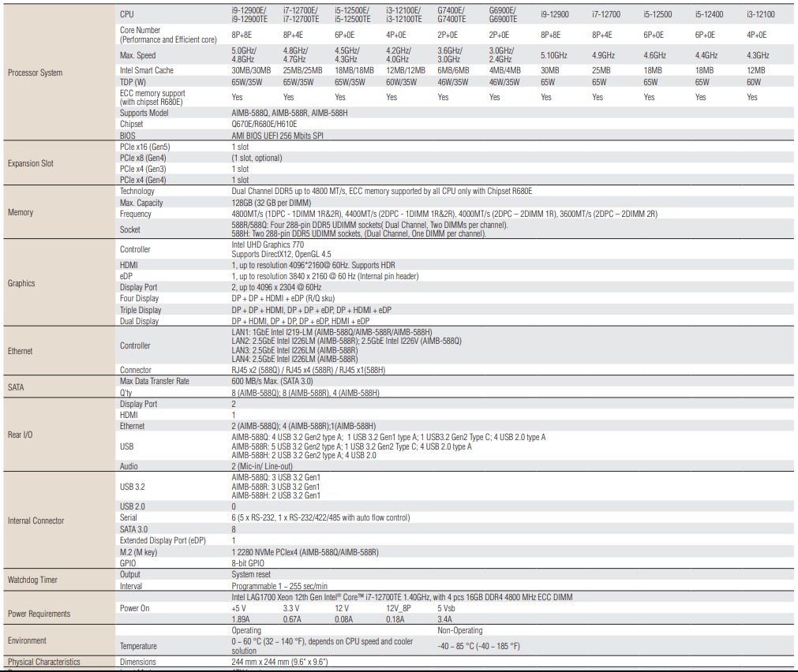Viewport: 798px width, 672px height.
Task: Select the 'Internal Connector' section label
Action: (x=36, y=521)
